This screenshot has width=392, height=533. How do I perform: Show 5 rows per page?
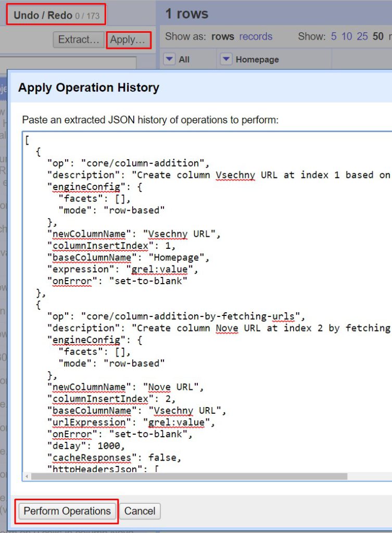[334, 36]
